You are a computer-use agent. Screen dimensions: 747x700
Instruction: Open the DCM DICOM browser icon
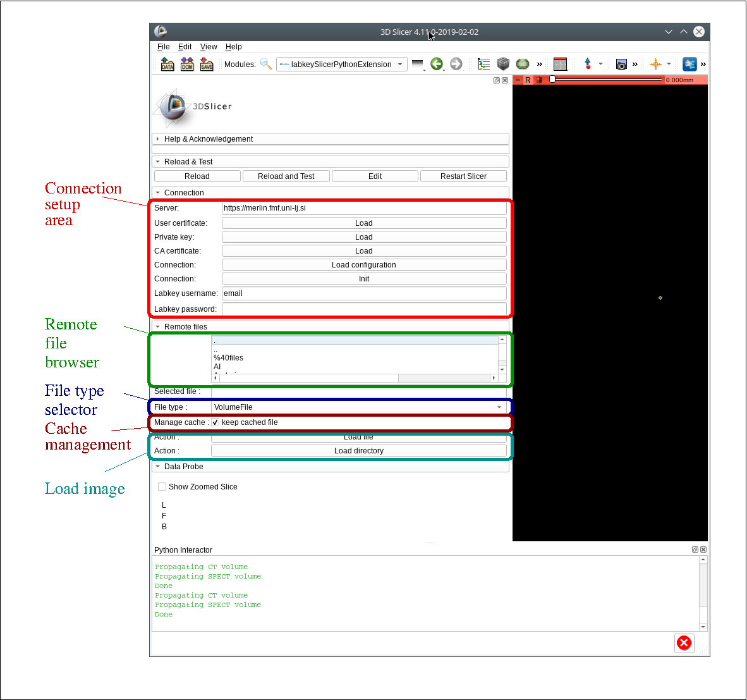click(187, 64)
